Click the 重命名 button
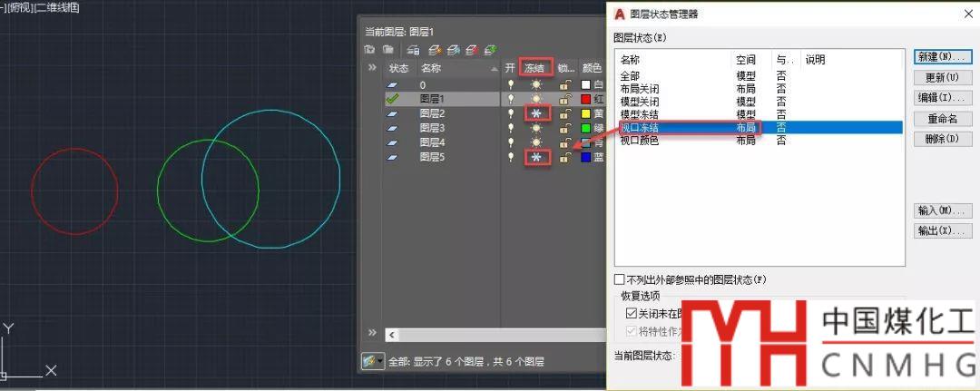 [x=943, y=119]
